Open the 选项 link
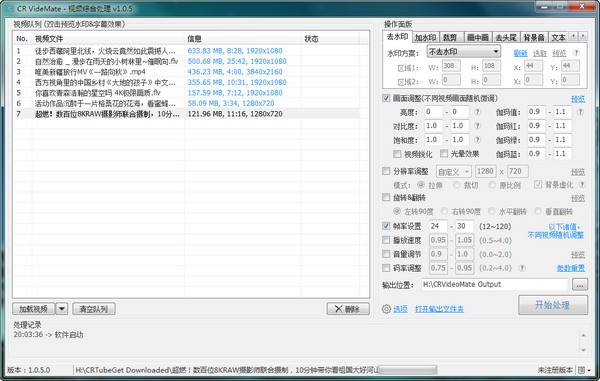600x381 pixels. (x=400, y=309)
